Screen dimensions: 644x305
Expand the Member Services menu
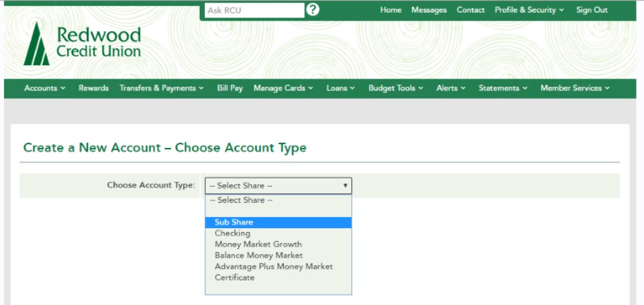tap(575, 88)
